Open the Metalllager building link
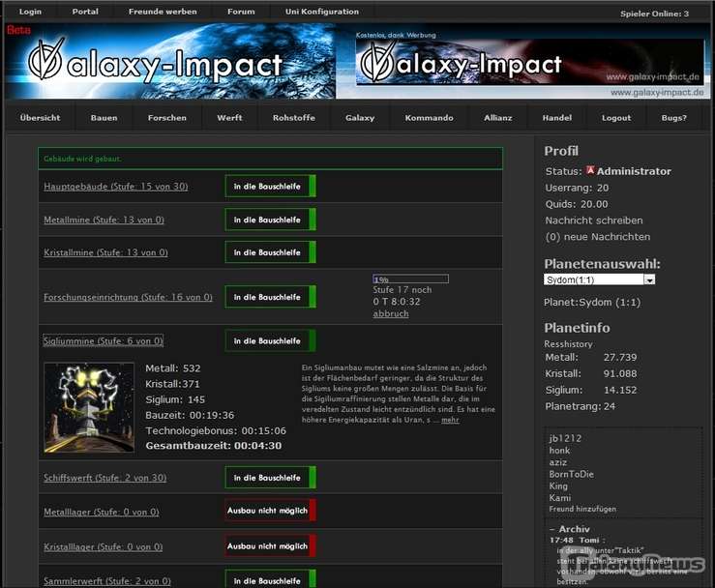Screen dimensions: 715x588 (102, 512)
